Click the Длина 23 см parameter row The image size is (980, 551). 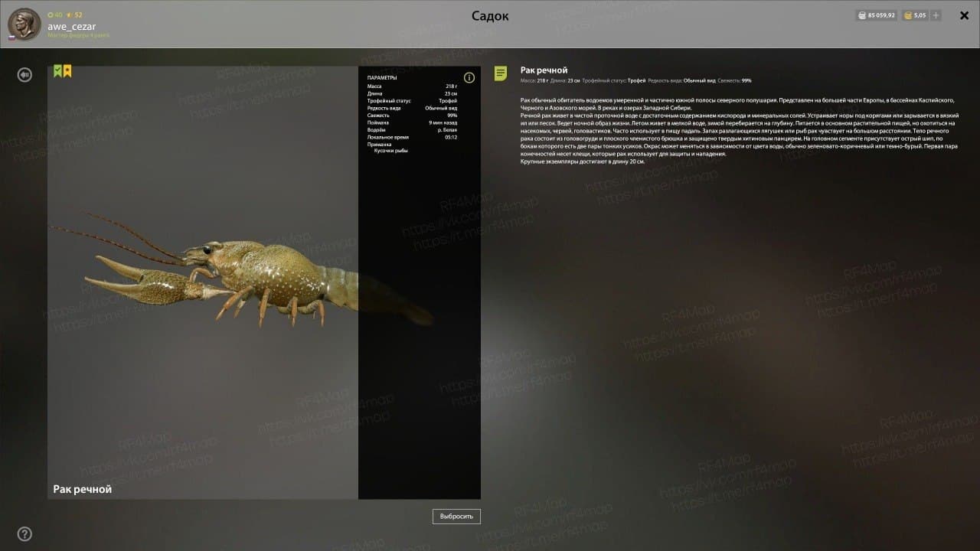[x=412, y=93]
